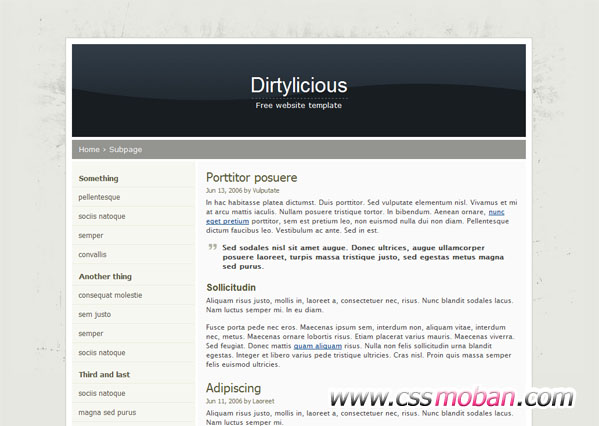
Task: Open the Porttitor posuere article heading
Action: click(251, 177)
